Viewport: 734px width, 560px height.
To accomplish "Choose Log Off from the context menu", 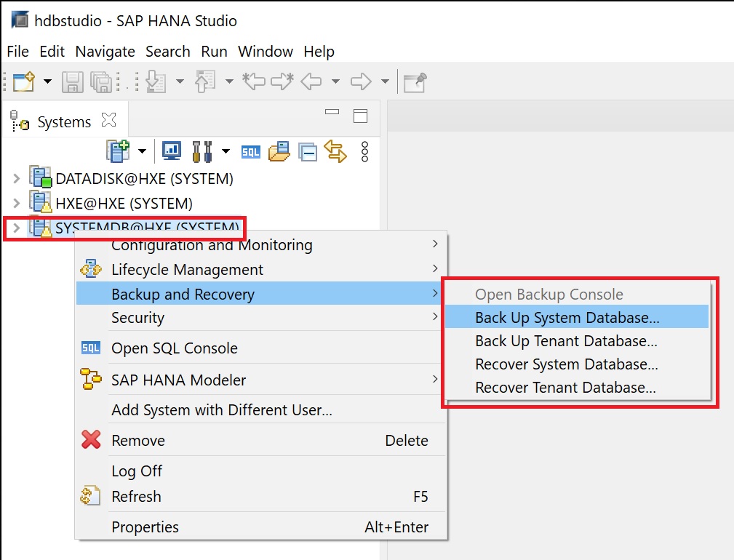I will tap(260, 471).
